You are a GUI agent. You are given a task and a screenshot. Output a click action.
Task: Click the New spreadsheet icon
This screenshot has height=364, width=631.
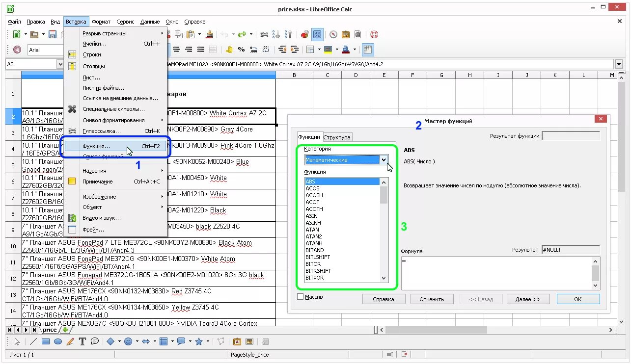(16, 34)
